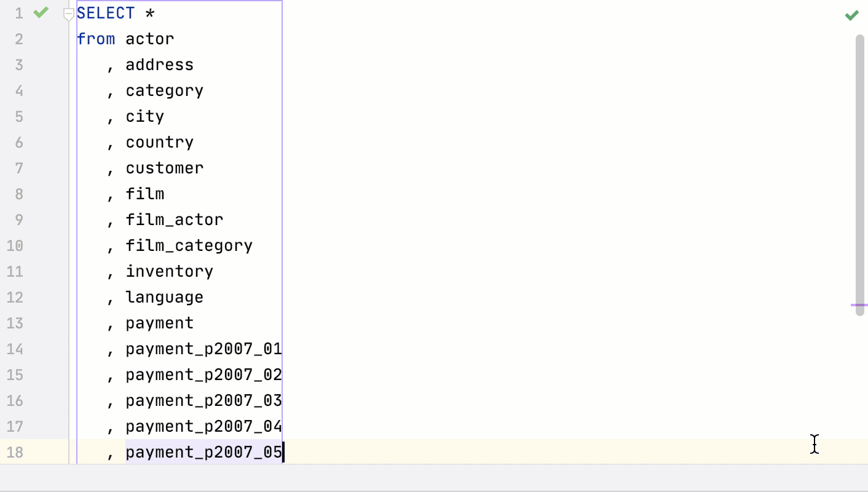
Task: Select the film_actor table reference
Action: (x=174, y=220)
